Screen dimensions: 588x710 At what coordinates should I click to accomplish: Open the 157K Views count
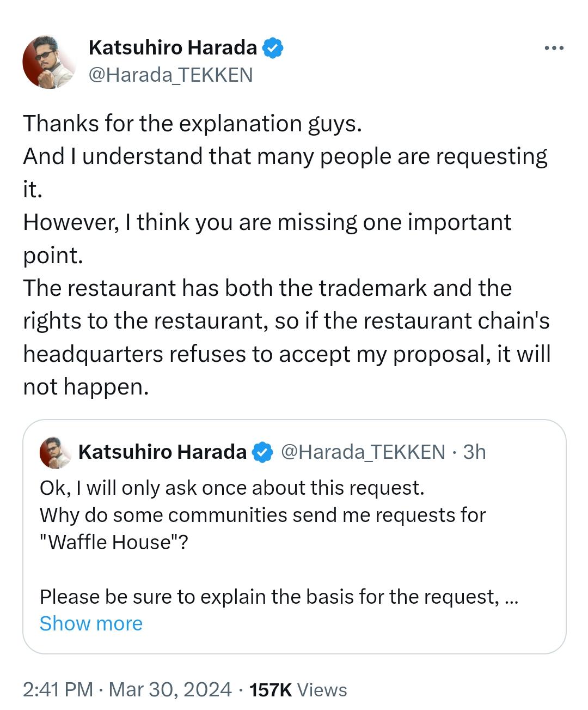point(297,689)
